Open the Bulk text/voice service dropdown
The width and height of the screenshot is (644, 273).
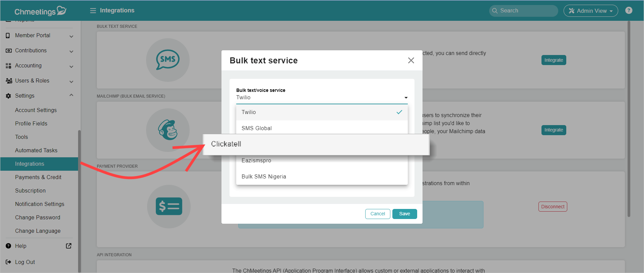pos(322,98)
